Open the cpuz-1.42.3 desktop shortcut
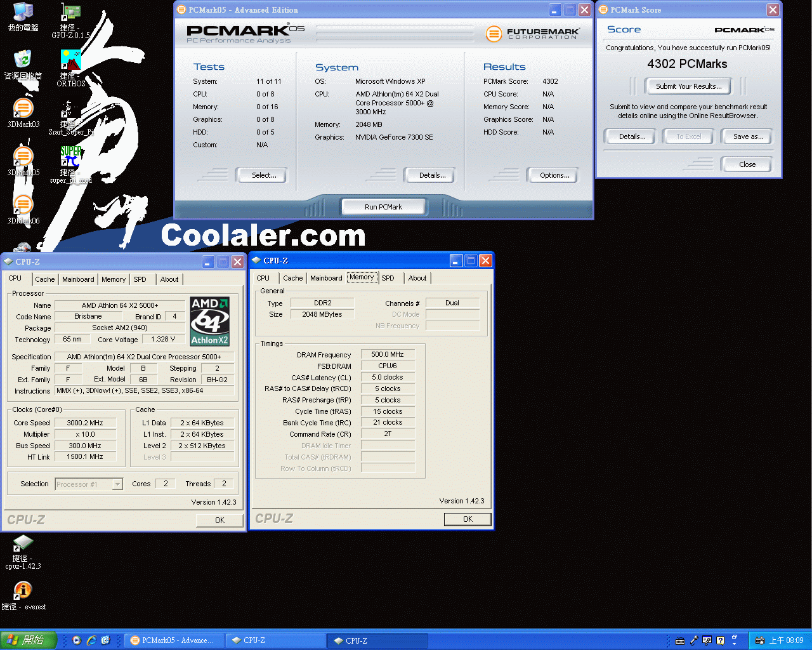Viewport: 812px width, 650px height. [23, 552]
